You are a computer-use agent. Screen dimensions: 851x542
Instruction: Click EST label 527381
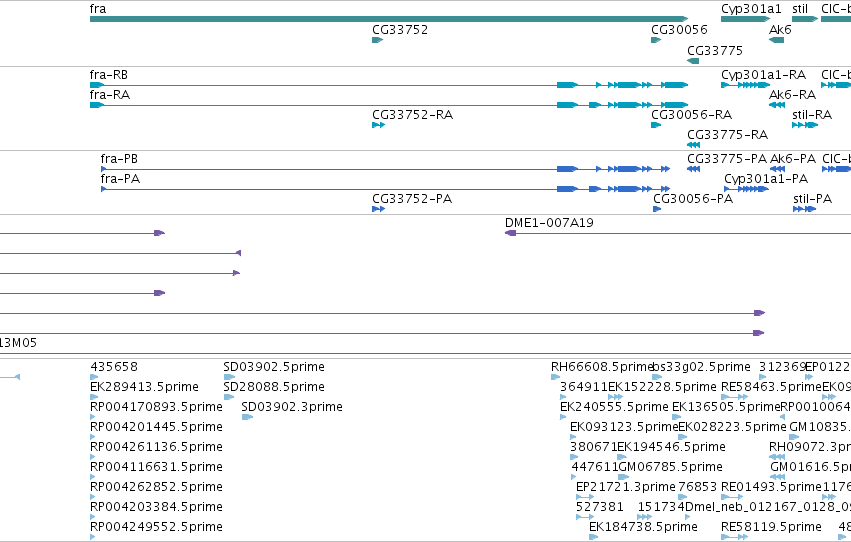tap(600, 507)
